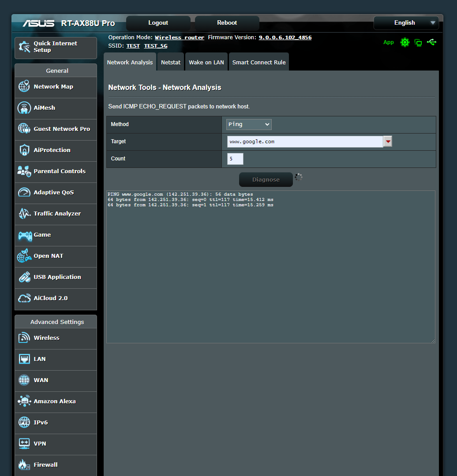Click the Wireless signal icon
Viewport: 457px width, 476px height.
click(24, 338)
